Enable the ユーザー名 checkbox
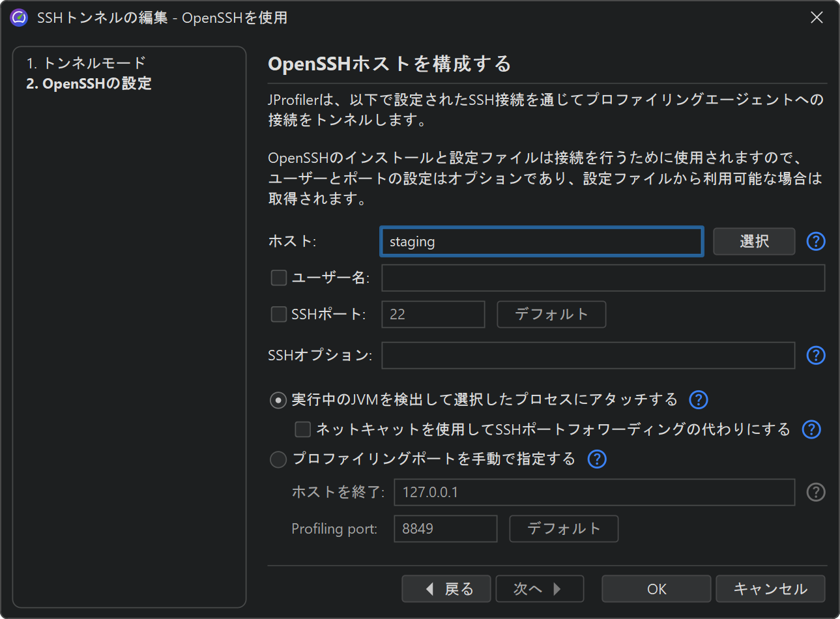This screenshot has width=840, height=619. tap(279, 278)
